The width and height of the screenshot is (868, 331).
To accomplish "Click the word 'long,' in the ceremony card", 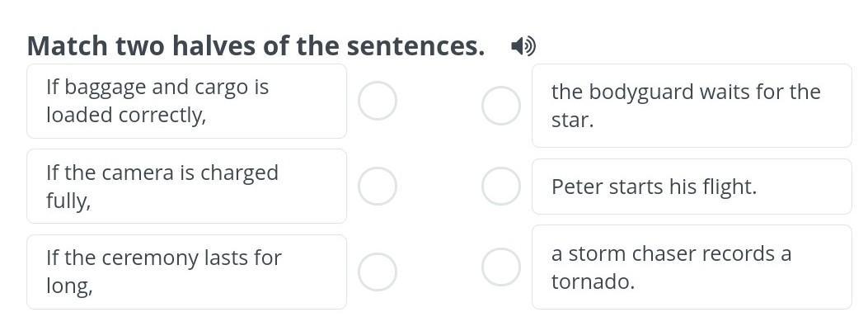I will [x=68, y=286].
